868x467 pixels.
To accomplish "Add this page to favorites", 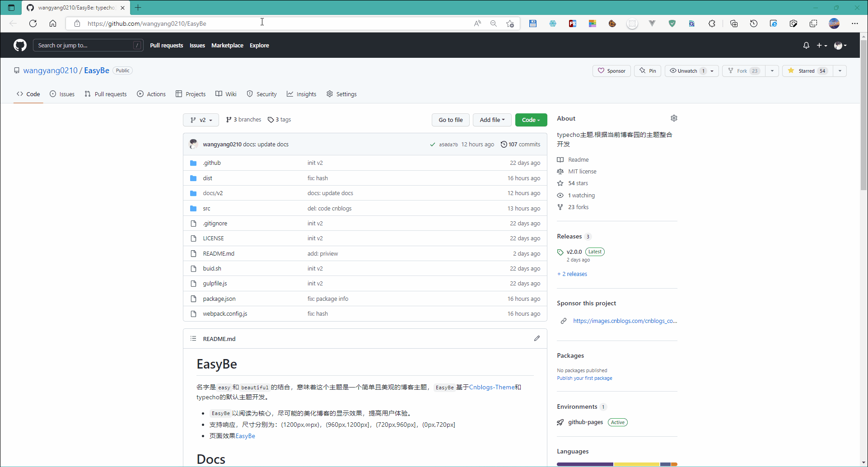I will click(510, 23).
